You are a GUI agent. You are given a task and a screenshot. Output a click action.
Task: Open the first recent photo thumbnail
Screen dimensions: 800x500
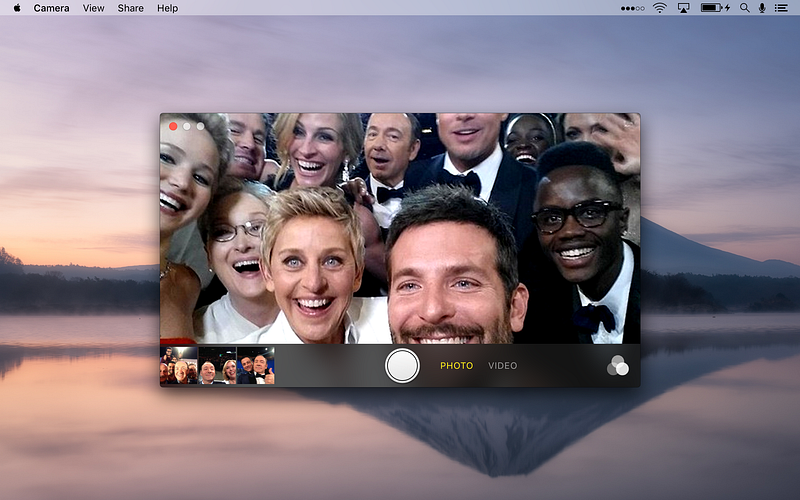179,365
